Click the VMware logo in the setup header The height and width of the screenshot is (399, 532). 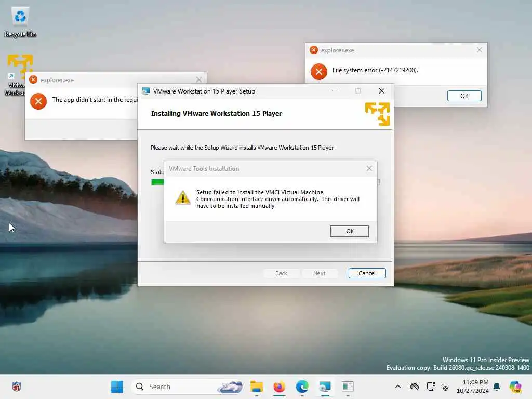pos(377,114)
